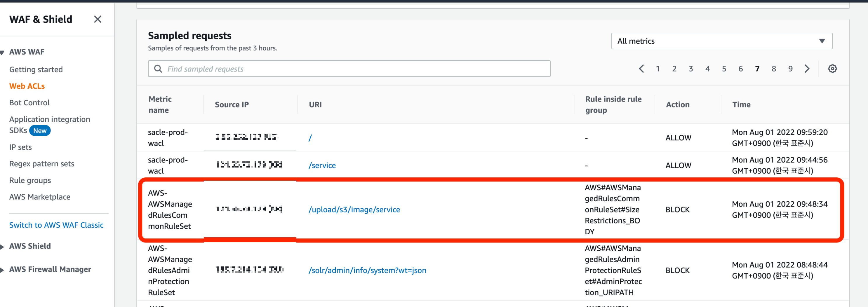The height and width of the screenshot is (307, 868).
Task: Close the WAF & Shield sidebar
Action: pos(98,19)
